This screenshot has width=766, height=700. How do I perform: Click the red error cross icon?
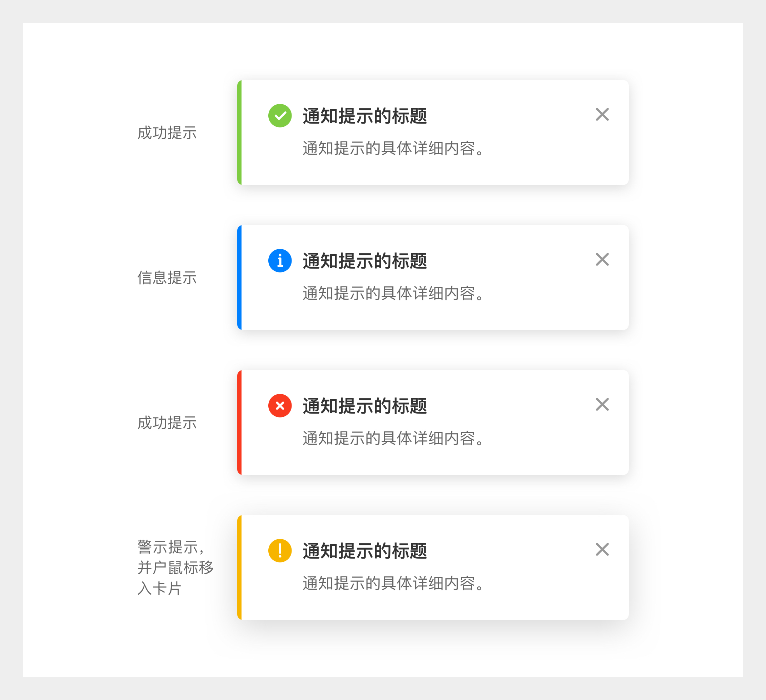pyautogui.click(x=280, y=406)
